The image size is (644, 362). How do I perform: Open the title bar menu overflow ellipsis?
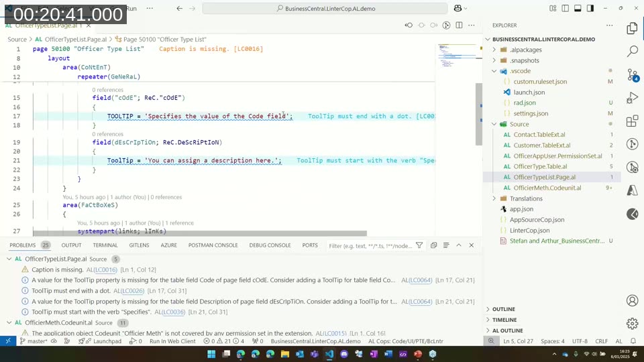[x=150, y=8]
